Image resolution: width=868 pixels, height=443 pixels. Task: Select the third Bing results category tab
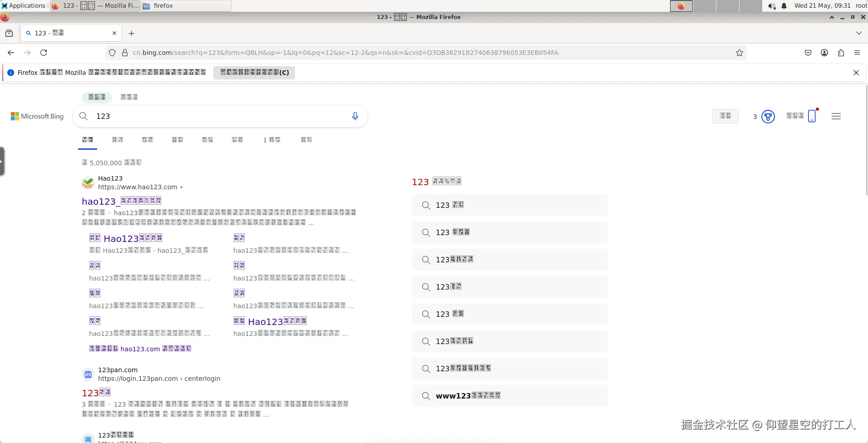click(148, 140)
